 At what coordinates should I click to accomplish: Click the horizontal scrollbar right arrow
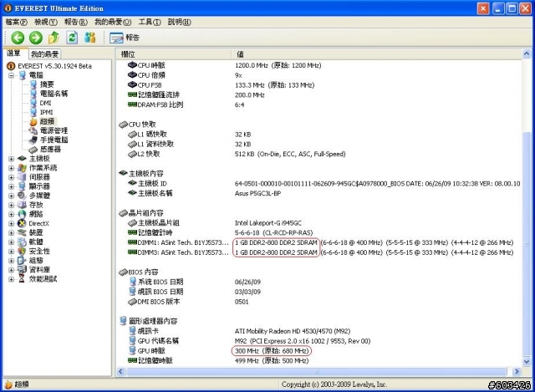(517, 372)
